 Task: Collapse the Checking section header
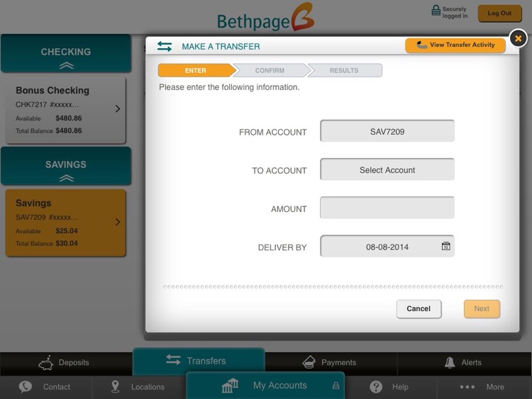point(66,54)
